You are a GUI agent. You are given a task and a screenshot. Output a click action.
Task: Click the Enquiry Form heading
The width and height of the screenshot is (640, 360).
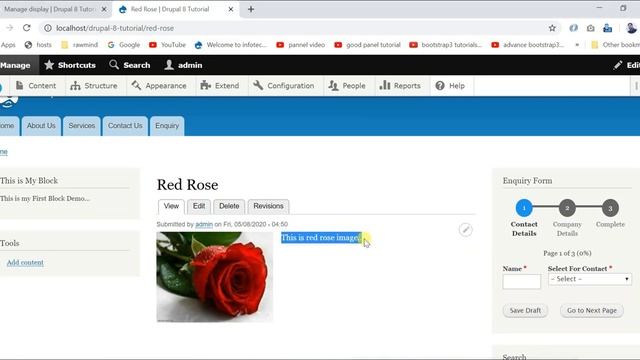pyautogui.click(x=527, y=181)
